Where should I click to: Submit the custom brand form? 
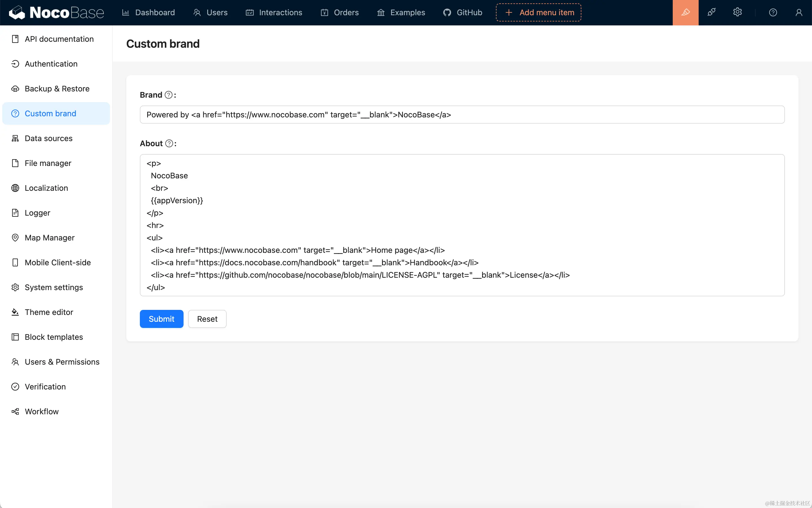point(161,319)
